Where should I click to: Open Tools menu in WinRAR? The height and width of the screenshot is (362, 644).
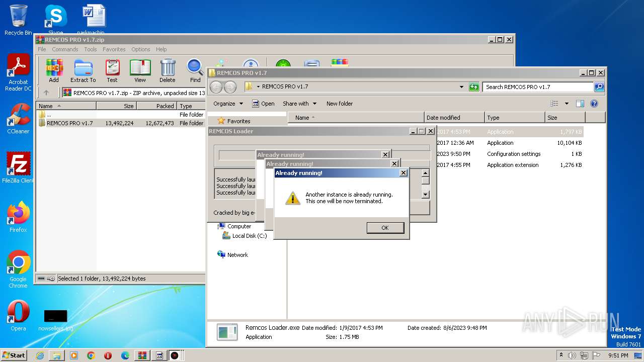point(91,49)
